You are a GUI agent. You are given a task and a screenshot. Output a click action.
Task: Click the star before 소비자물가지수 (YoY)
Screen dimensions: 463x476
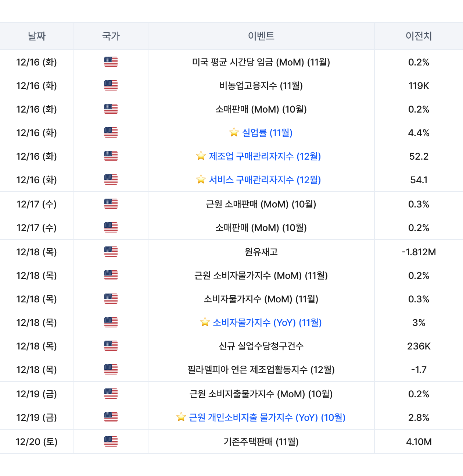[x=205, y=322]
